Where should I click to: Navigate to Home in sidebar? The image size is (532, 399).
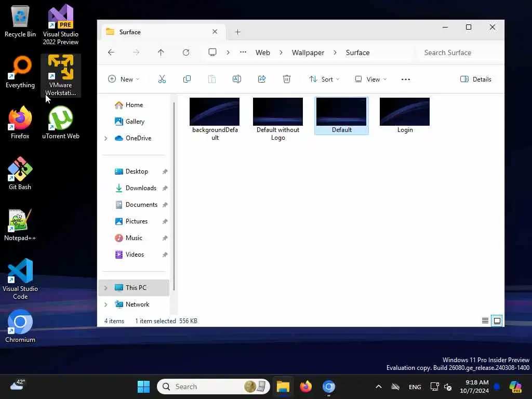(x=134, y=105)
